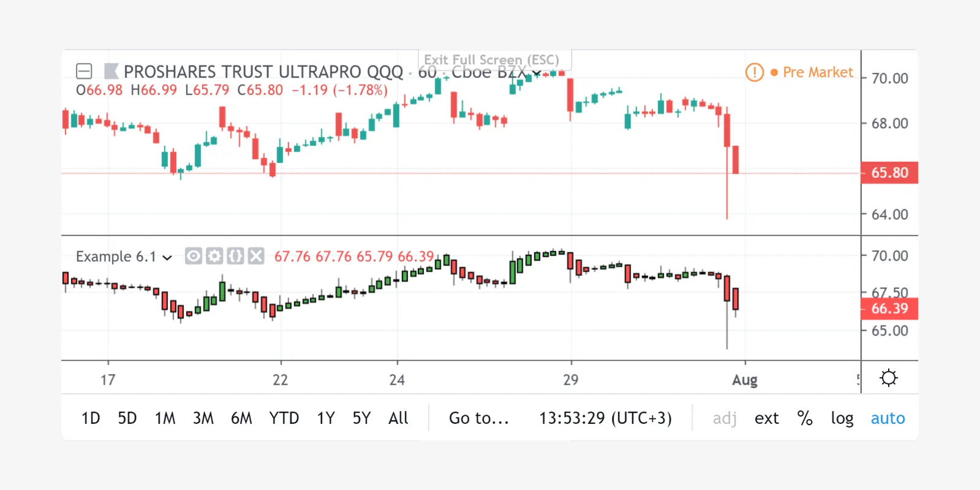Click the orange exclamation warning icon
Viewport: 980px width, 490px height.
pyautogui.click(x=755, y=72)
